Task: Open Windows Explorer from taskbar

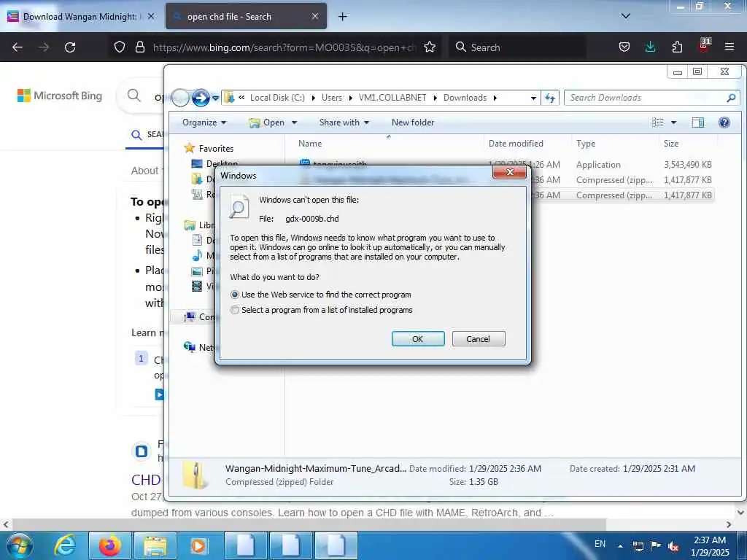Action: 155,545
